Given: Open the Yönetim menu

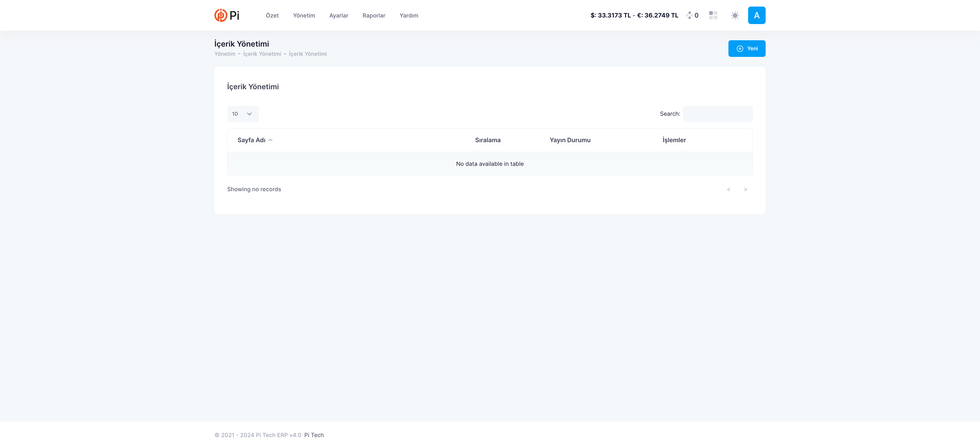Looking at the screenshot, I should pos(304,16).
